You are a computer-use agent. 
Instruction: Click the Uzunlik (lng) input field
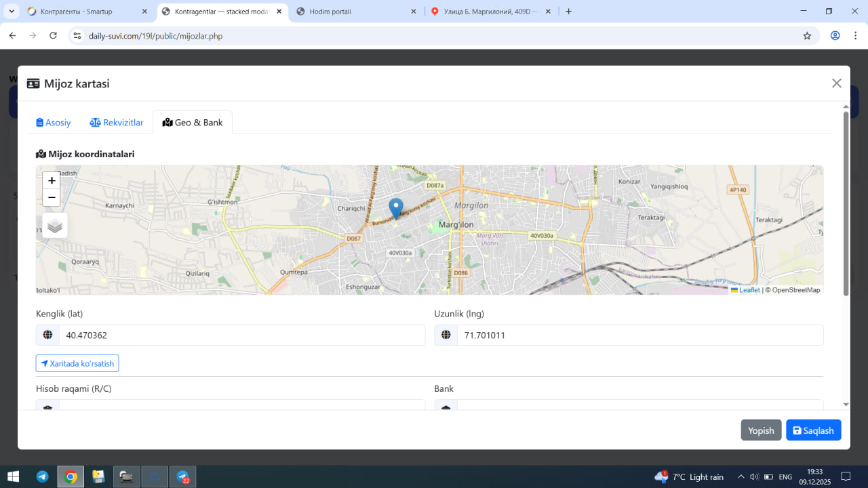(x=639, y=335)
